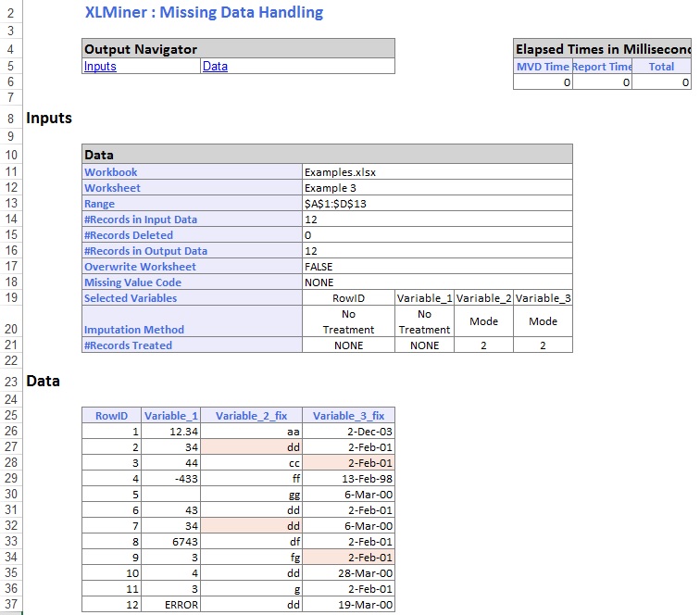Click the Variable_2_fix column header cell

tap(252, 416)
